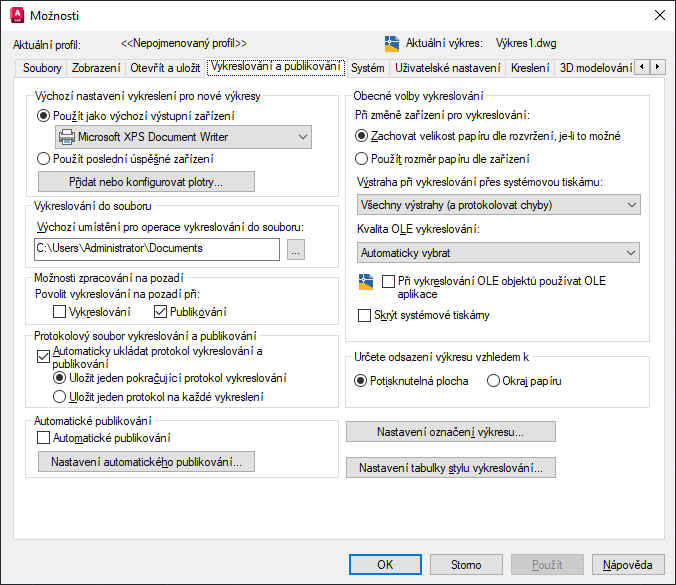This screenshot has width=676, height=585.
Task: Click the browse button for plot file location
Action: pos(295,248)
